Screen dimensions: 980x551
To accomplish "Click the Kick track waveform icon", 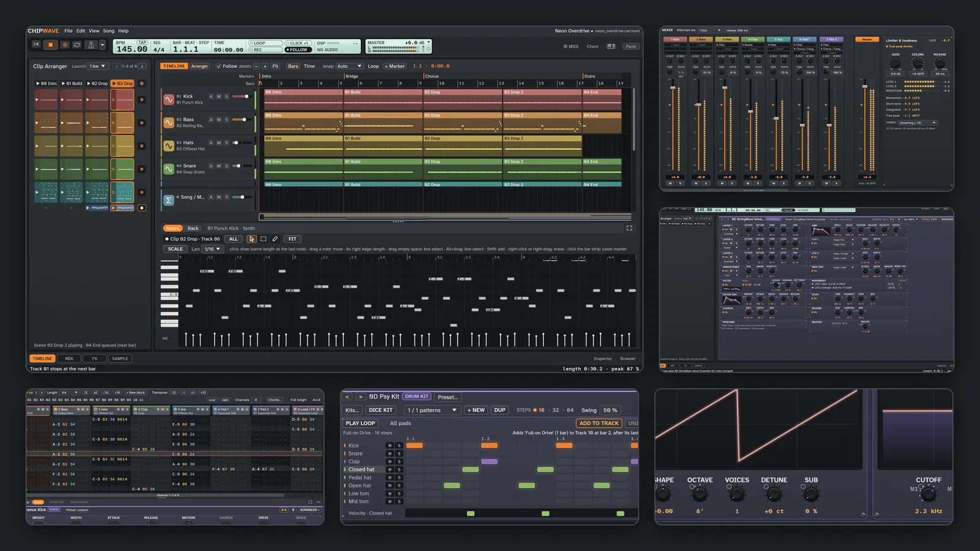I will pos(168,99).
